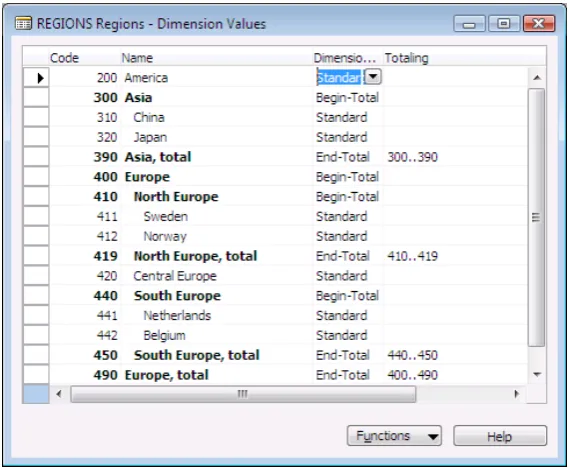The height and width of the screenshot is (470, 569).
Task: Minimize the Dimension Values window
Action: coord(469,24)
